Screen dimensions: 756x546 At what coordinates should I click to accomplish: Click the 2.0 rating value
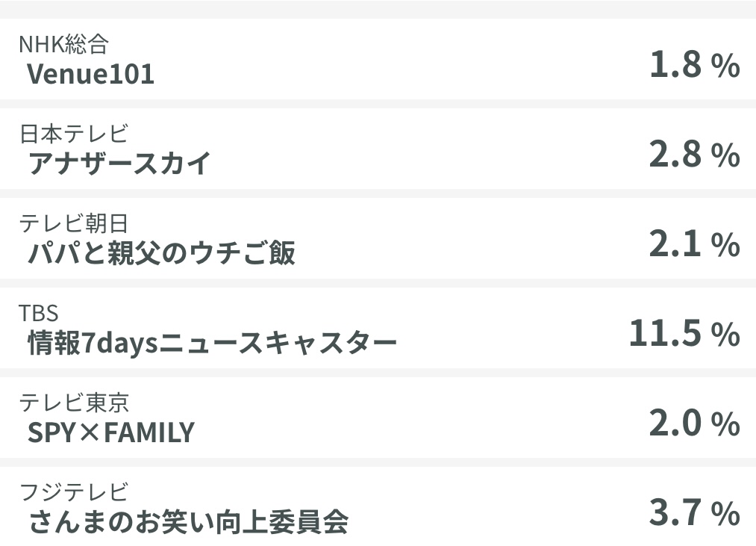(x=675, y=424)
